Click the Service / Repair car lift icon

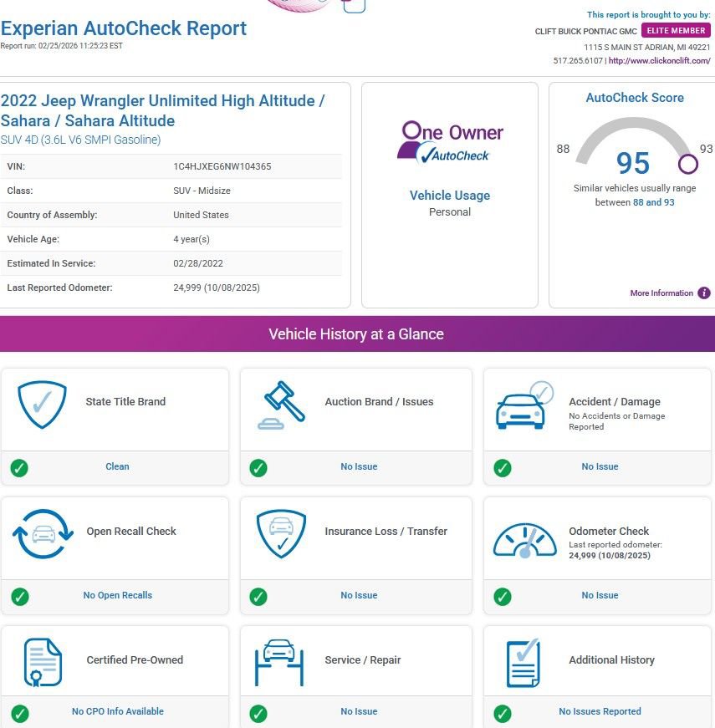[x=281, y=662]
